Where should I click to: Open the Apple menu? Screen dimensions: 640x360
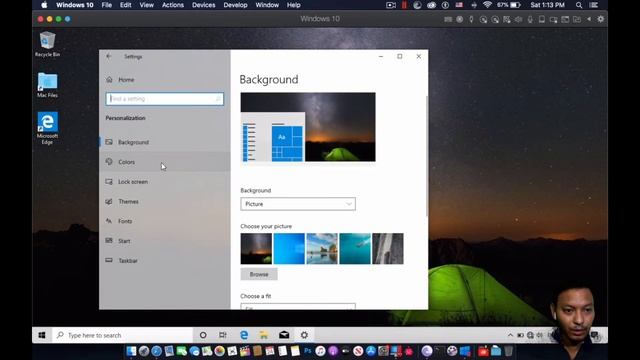coord(44,5)
